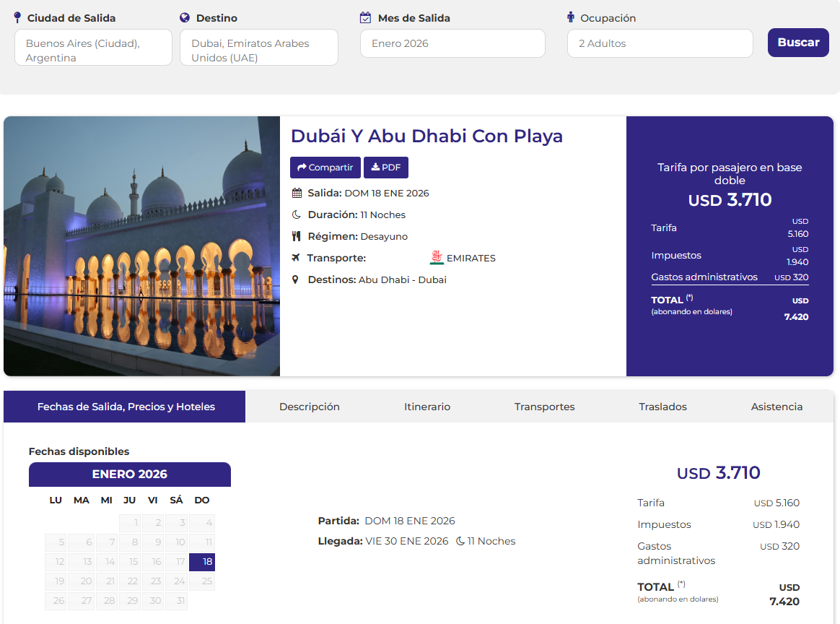Click the person icon next to Ocupación
Viewport: 840px width, 624px height.
click(571, 17)
